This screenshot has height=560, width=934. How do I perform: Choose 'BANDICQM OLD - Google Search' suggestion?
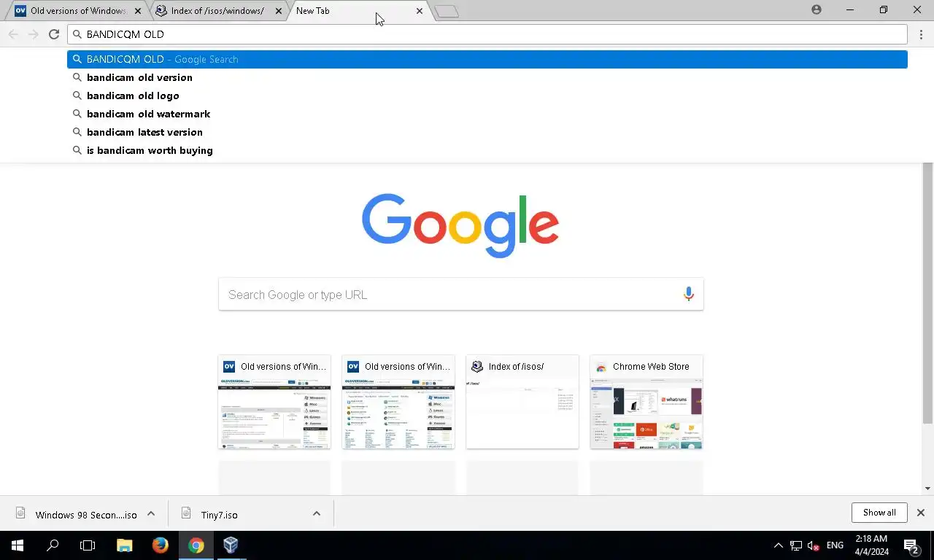pos(487,59)
